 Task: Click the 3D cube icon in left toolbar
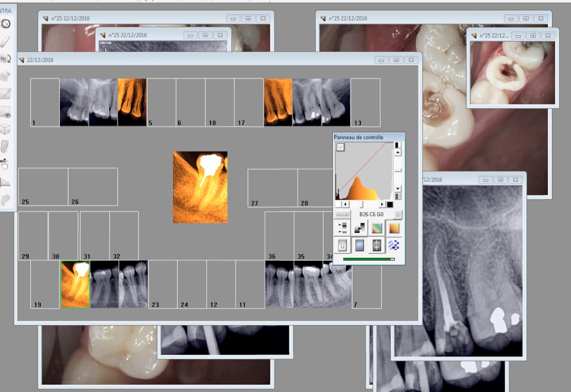pos(6,128)
